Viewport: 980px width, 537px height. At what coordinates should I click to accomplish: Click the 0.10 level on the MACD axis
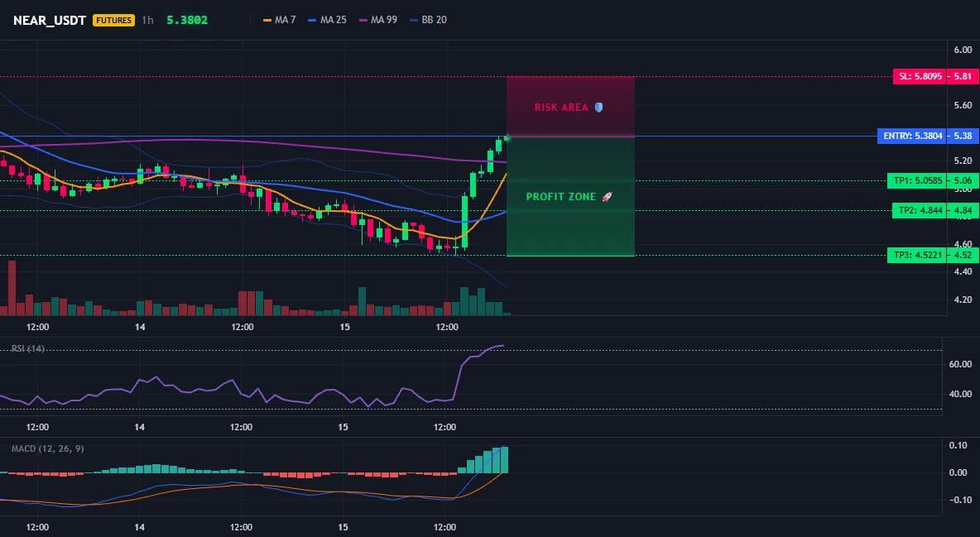tap(958, 445)
